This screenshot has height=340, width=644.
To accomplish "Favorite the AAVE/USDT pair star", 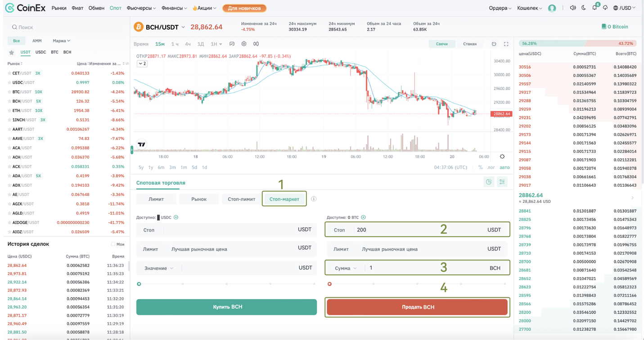I will (x=9, y=139).
